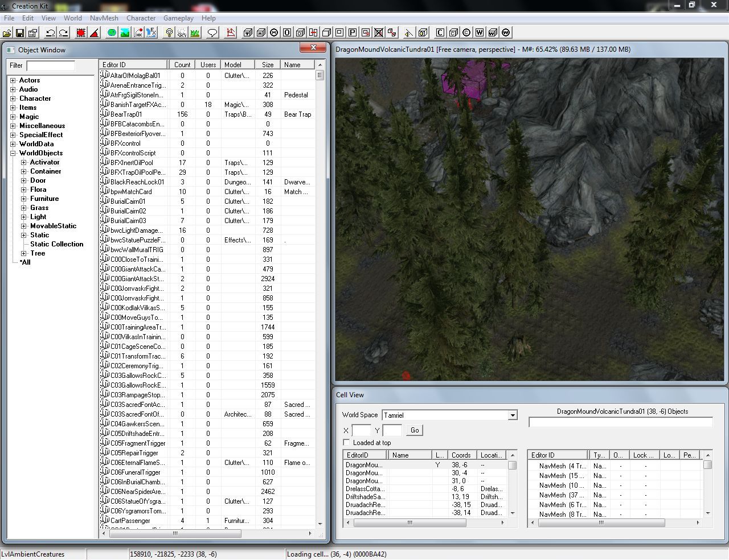Screen dimensions: 729x560
Task: Click the Object Window Filter field
Action: (51, 65)
